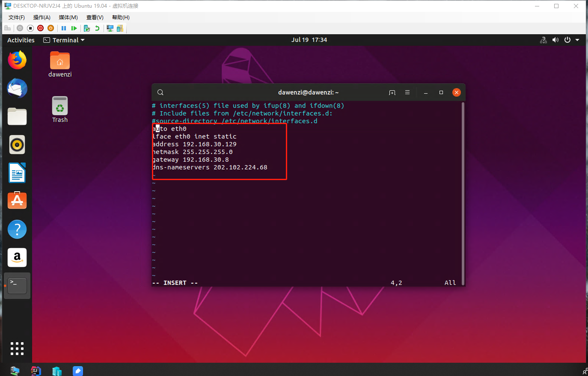Viewport: 588px width, 376px height.
Task: Click the last Hyper-V toolbar icon
Action: tap(120, 28)
